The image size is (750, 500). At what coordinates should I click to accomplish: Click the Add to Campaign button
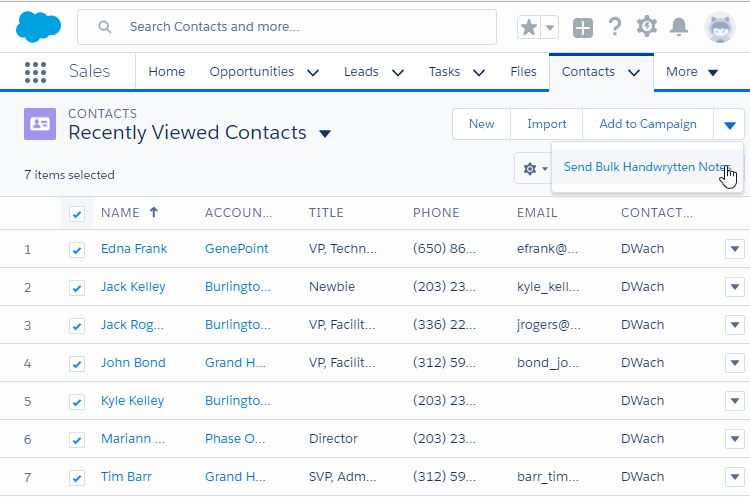[x=647, y=124]
